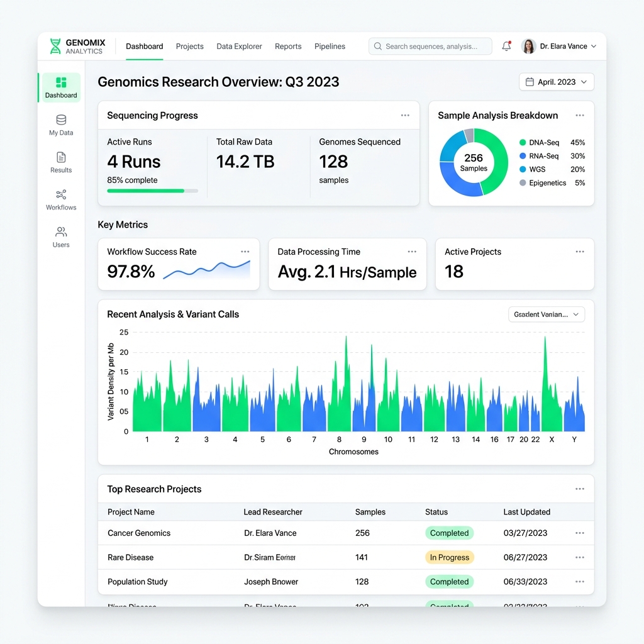Open the variant type dropdown on chart

(547, 314)
